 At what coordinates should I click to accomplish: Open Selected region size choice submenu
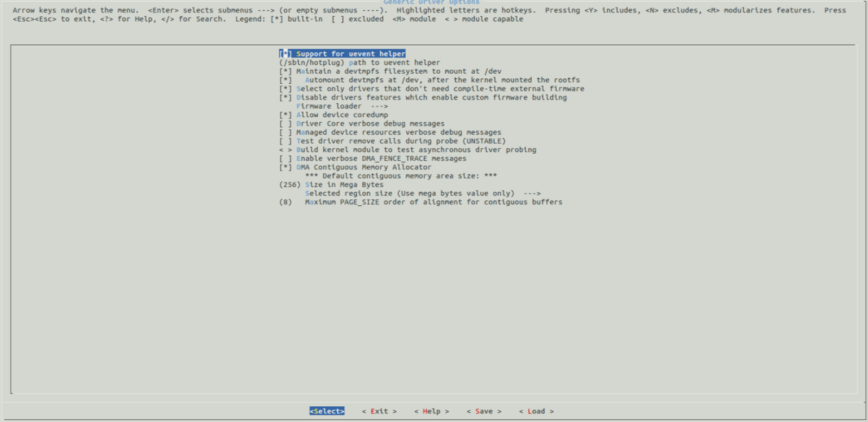pyautogui.click(x=423, y=193)
